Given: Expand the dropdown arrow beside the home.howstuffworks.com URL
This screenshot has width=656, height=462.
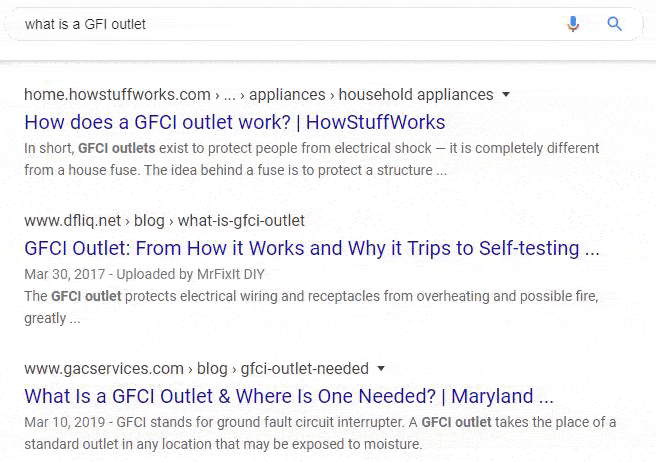Looking at the screenshot, I should [x=506, y=94].
